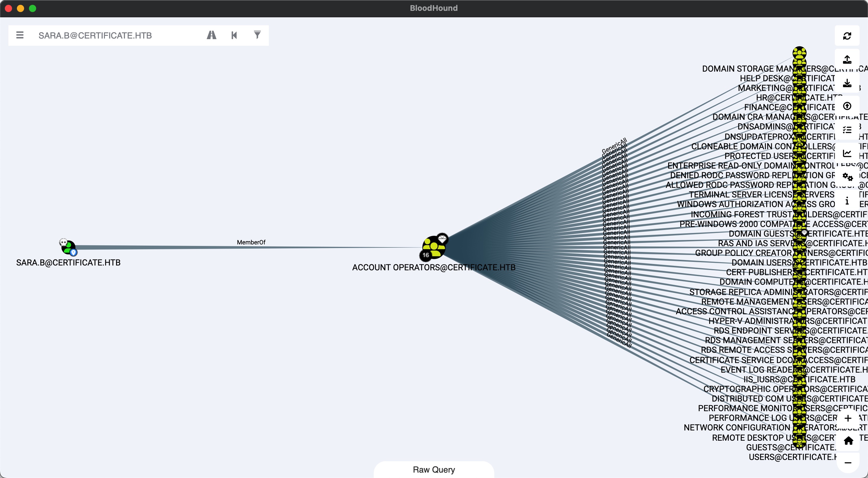
Task: Open settings gears icon
Action: [847, 177]
